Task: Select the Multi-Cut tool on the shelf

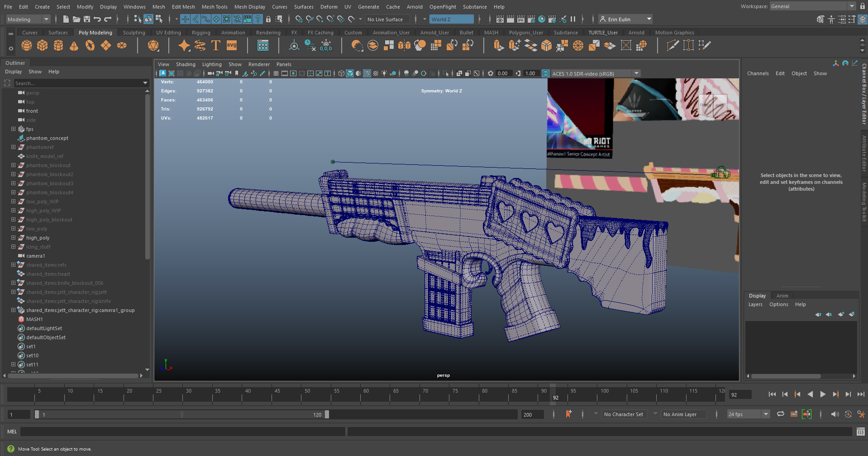Action: point(672,46)
